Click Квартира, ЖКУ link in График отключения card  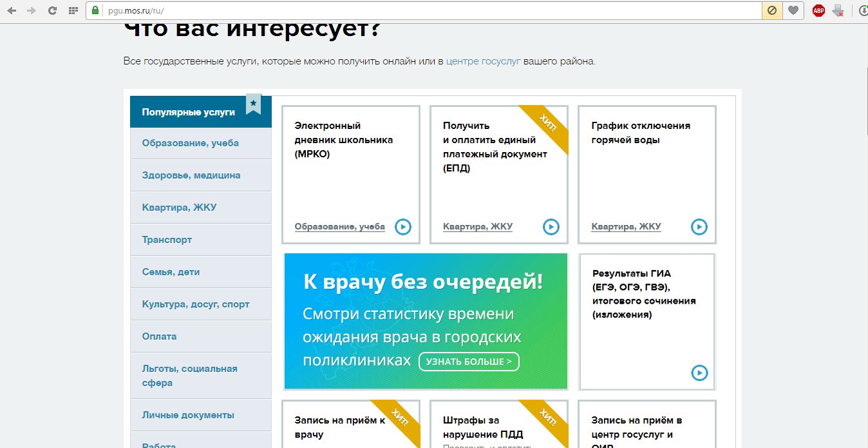pos(626,227)
